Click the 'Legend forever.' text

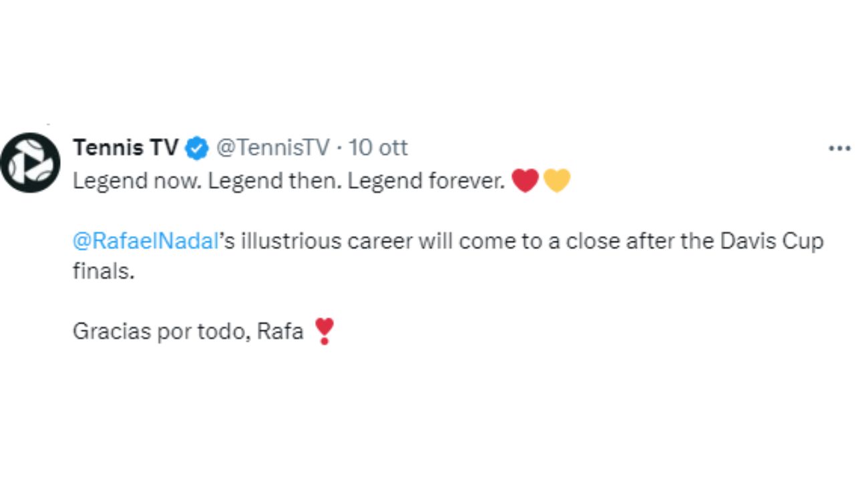coord(425,181)
